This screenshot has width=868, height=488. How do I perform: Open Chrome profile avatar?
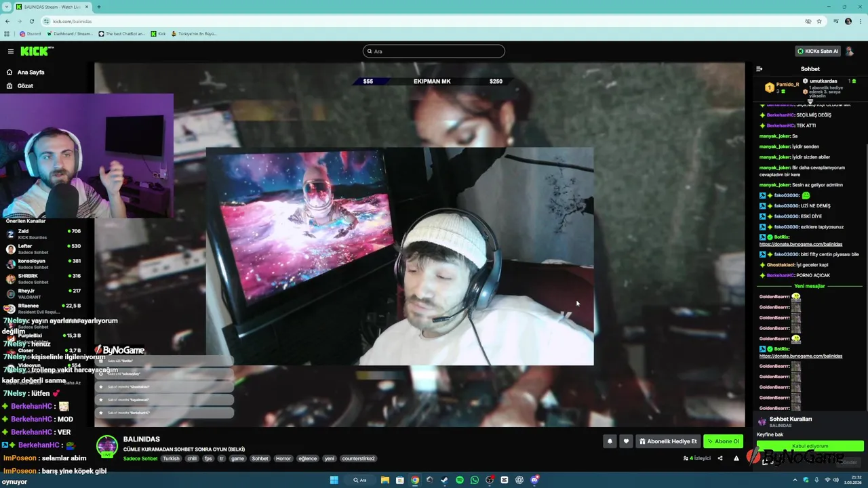point(848,21)
